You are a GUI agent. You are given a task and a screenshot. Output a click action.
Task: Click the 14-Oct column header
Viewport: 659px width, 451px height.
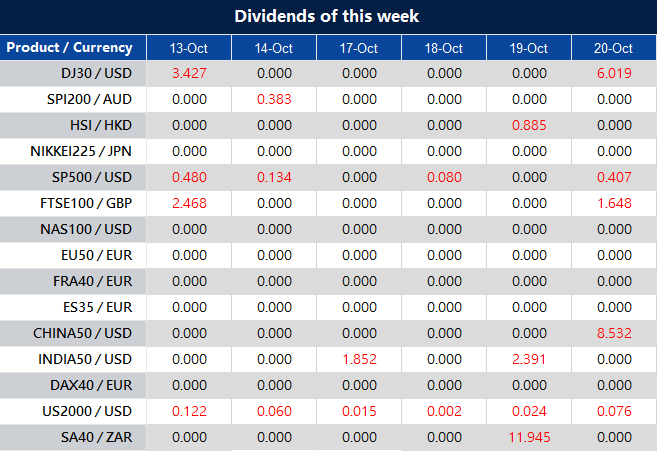(274, 48)
